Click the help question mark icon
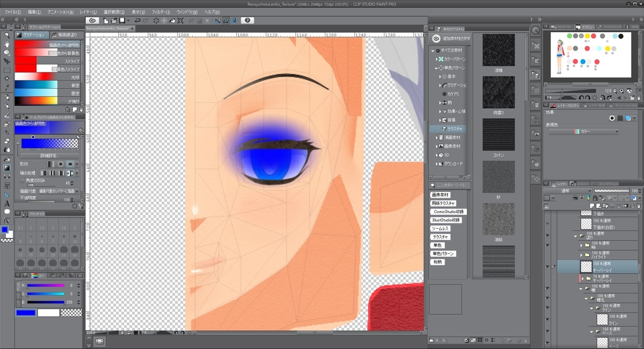Screen dimensions: 644x349 click(247, 20)
